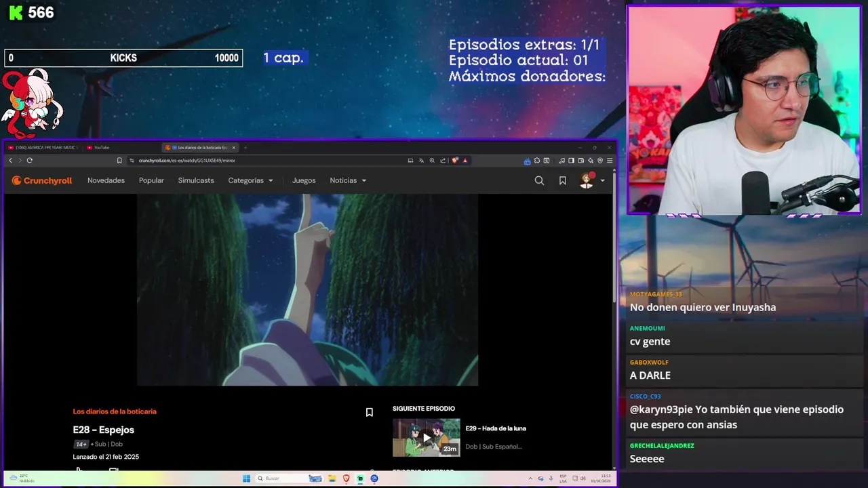Open the Crunchyroll home logo
The height and width of the screenshot is (488, 868).
click(x=42, y=180)
